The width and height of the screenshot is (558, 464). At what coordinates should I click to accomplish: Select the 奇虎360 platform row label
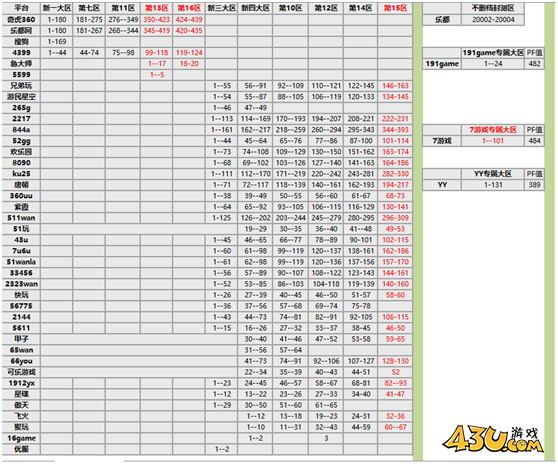(x=21, y=20)
